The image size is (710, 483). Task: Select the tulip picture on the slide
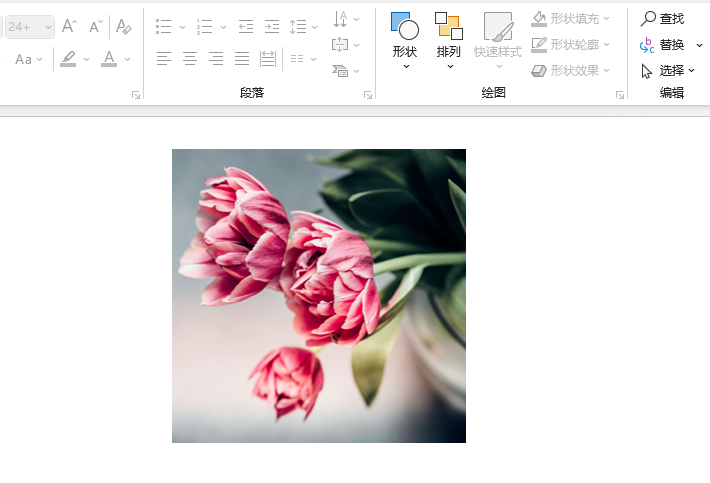319,296
